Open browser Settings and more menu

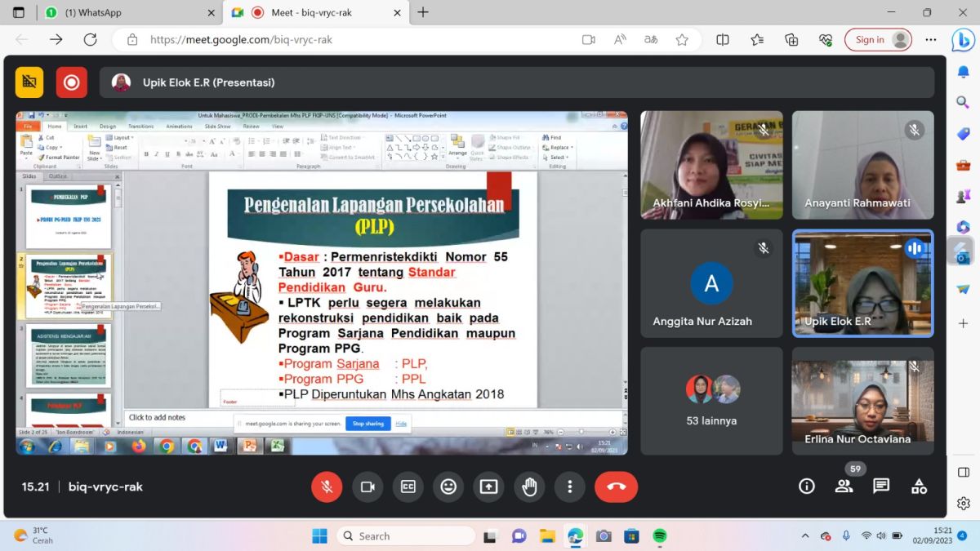pos(930,39)
